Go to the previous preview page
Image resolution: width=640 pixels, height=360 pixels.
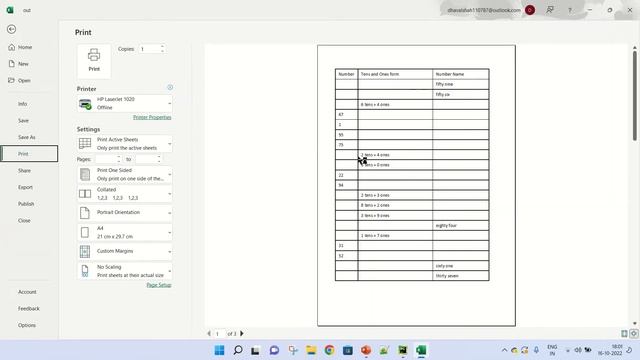(x=209, y=333)
